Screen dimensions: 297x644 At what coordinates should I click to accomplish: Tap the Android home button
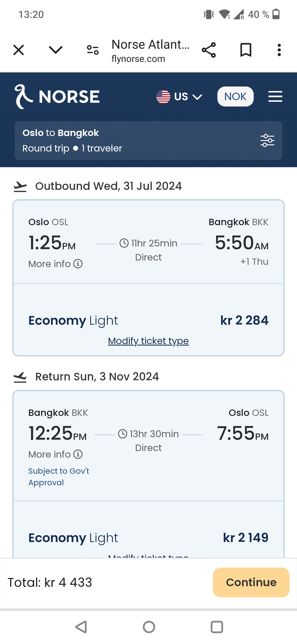point(149,627)
